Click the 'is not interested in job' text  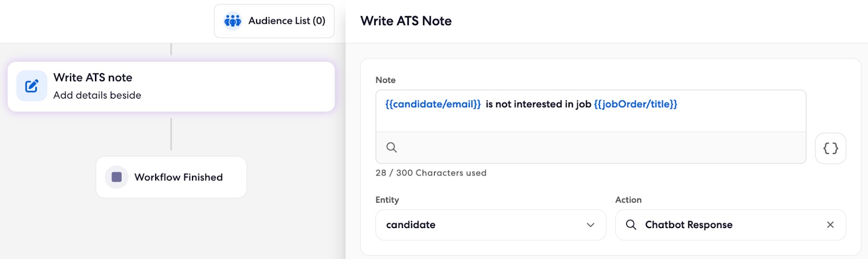click(x=538, y=104)
